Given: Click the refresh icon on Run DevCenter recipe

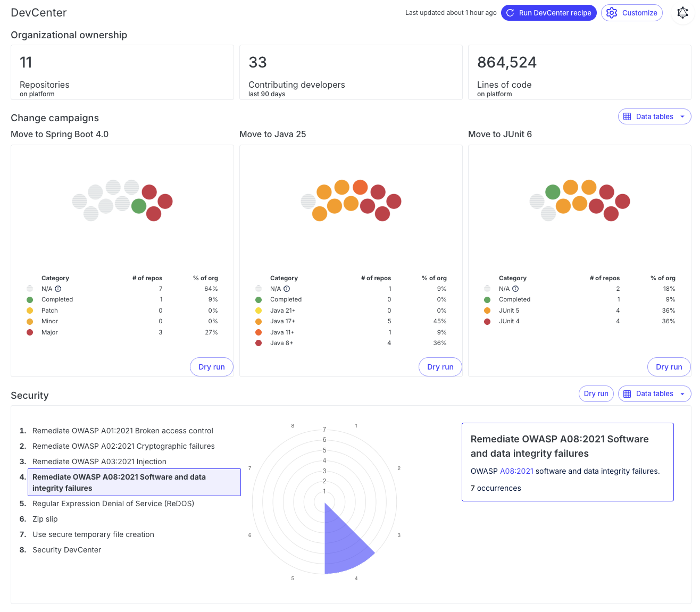Looking at the screenshot, I should coord(510,13).
